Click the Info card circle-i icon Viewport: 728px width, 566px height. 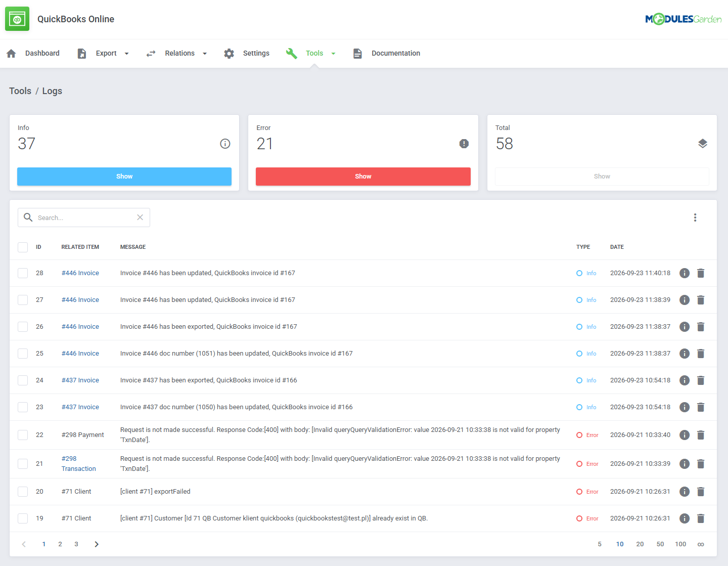[x=225, y=144]
